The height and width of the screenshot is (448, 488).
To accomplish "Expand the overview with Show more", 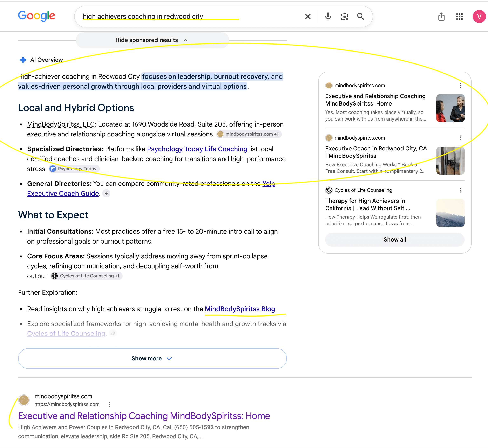I will [152, 359].
